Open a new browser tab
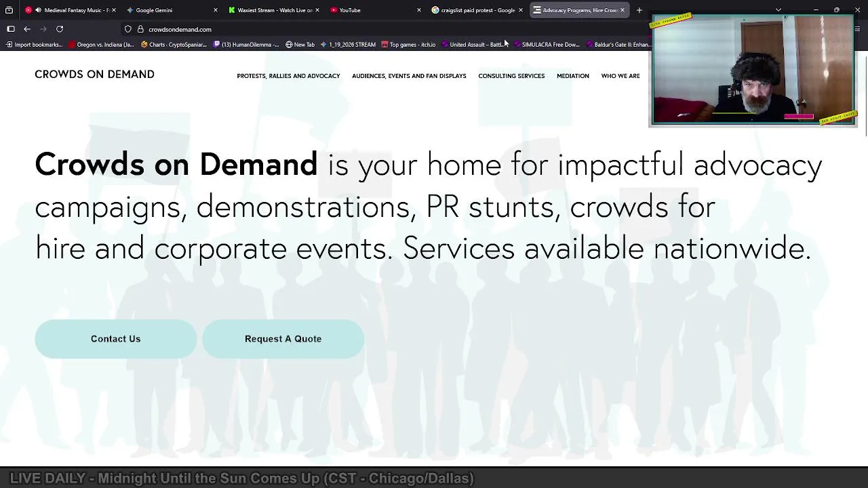Image resolution: width=868 pixels, height=488 pixels. (x=639, y=10)
